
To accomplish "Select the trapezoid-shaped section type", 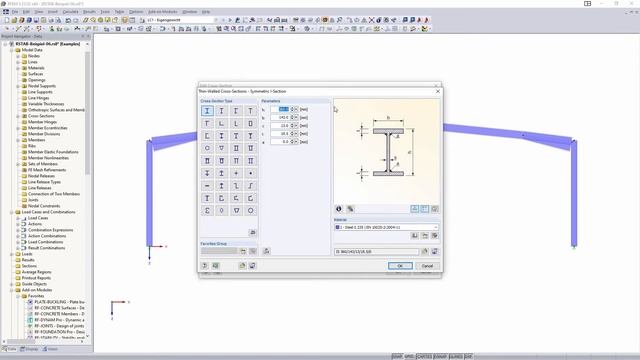I will 236,210.
